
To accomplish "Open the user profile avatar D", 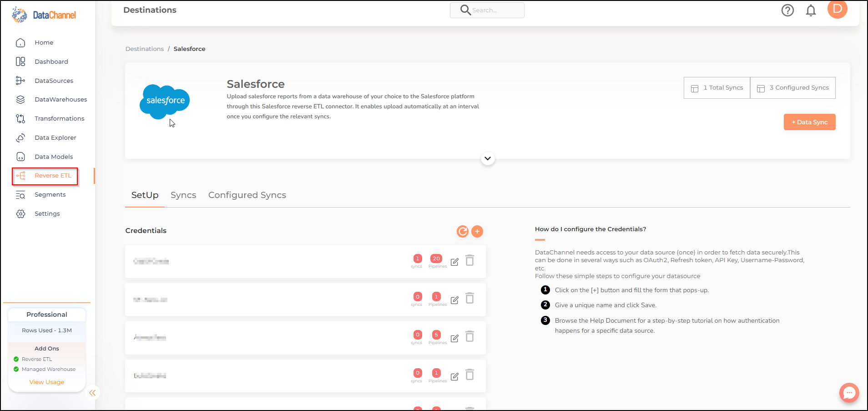I will tap(837, 9).
